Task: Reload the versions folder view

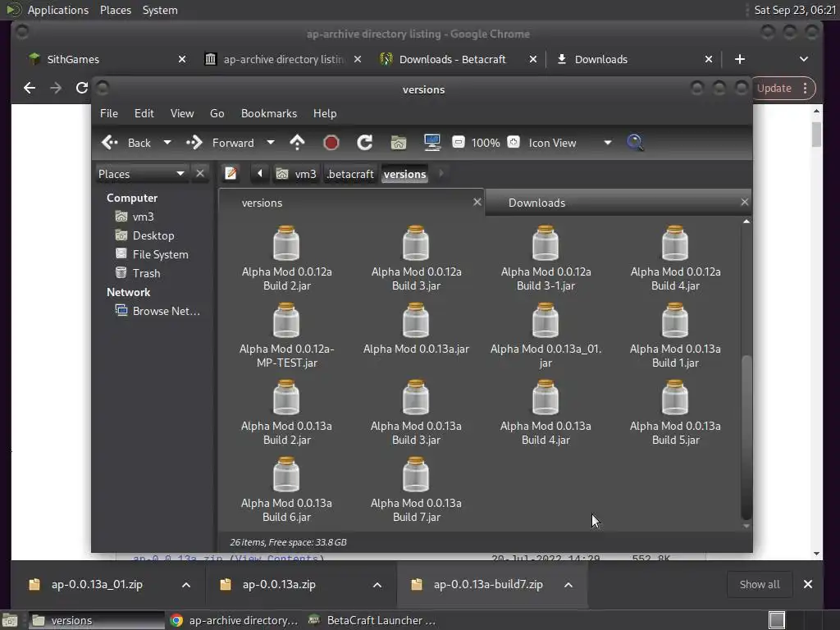Action: coord(365,143)
